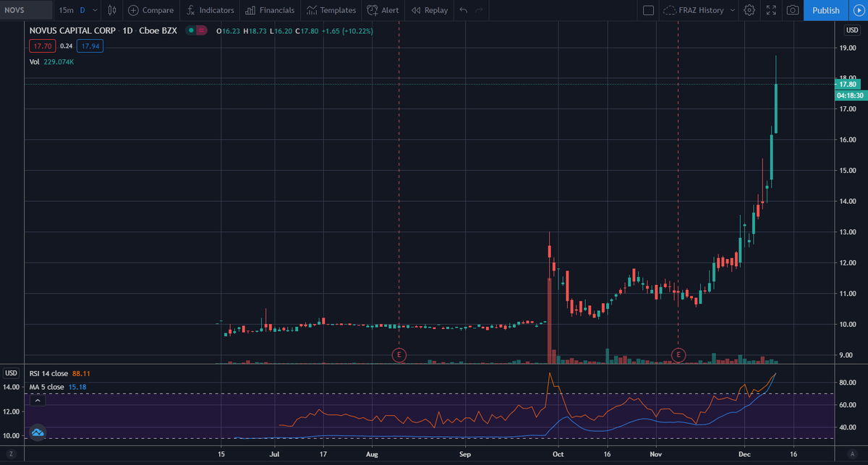Open the chart layout square selector
This screenshot has height=465, width=868.
[x=647, y=10]
